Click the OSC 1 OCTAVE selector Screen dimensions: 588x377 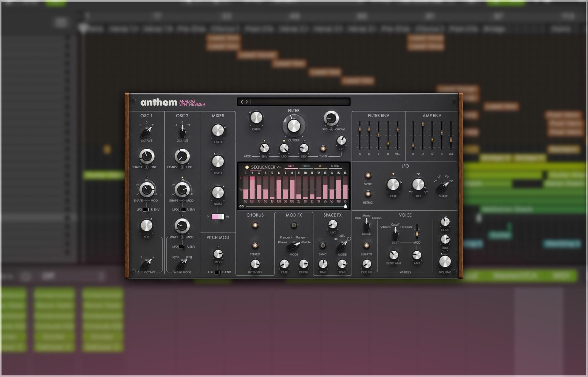[147, 132]
